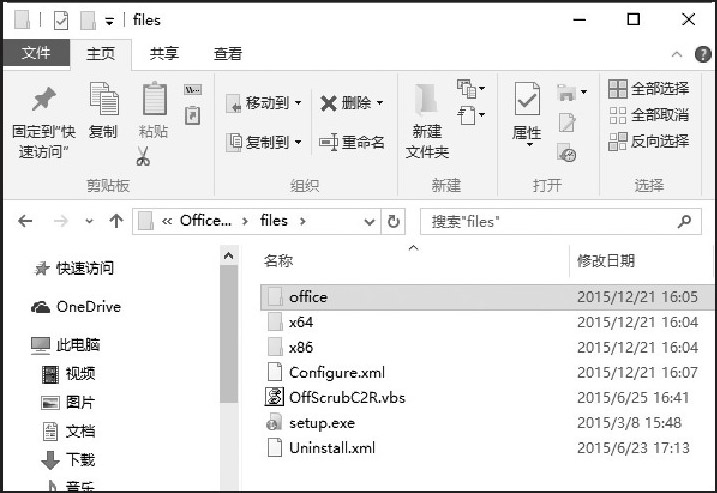Image resolution: width=717 pixels, height=493 pixels.
Task: Open the Move To dropdown
Action: pos(264,103)
